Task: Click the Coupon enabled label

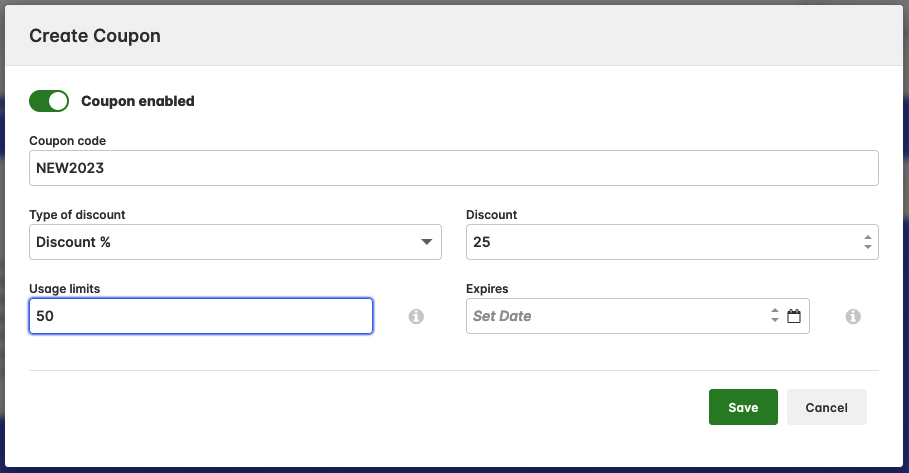Action: 138,101
